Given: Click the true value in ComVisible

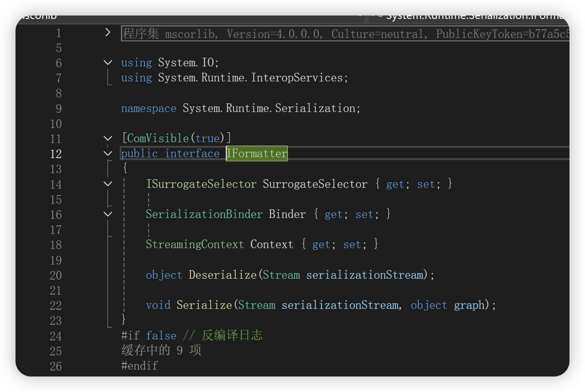Looking at the screenshot, I should [208, 138].
